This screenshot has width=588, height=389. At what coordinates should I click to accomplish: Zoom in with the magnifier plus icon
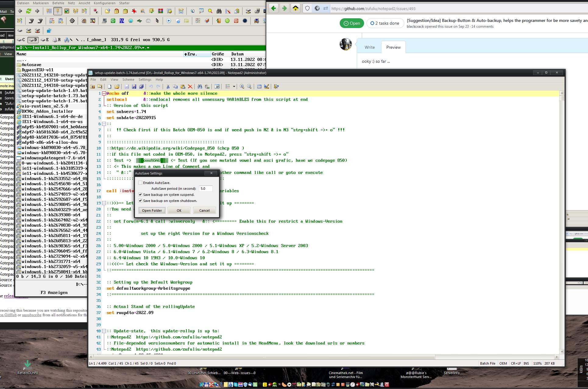click(242, 87)
